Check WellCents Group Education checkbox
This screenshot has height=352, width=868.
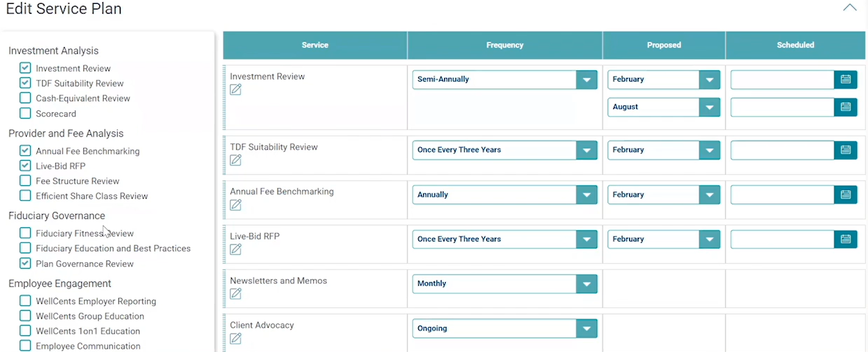point(25,316)
